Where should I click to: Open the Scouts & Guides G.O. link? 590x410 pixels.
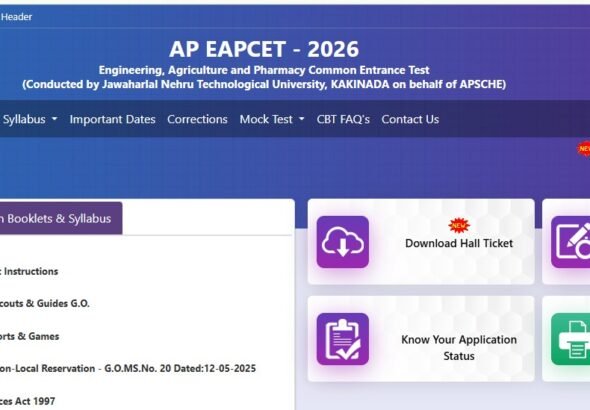(44, 304)
